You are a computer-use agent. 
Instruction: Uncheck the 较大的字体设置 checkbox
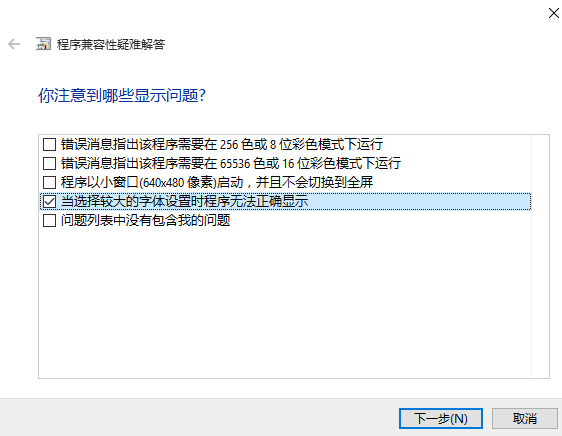pos(49,202)
